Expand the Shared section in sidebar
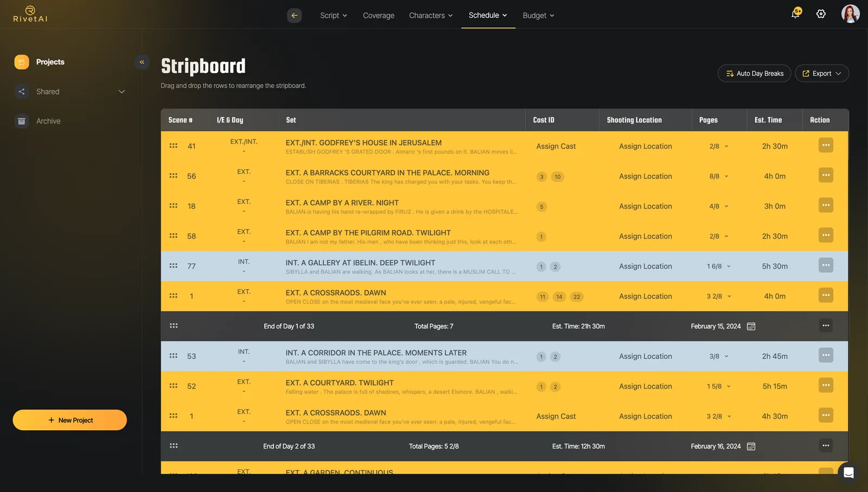This screenshot has width=868, height=492. [122, 92]
